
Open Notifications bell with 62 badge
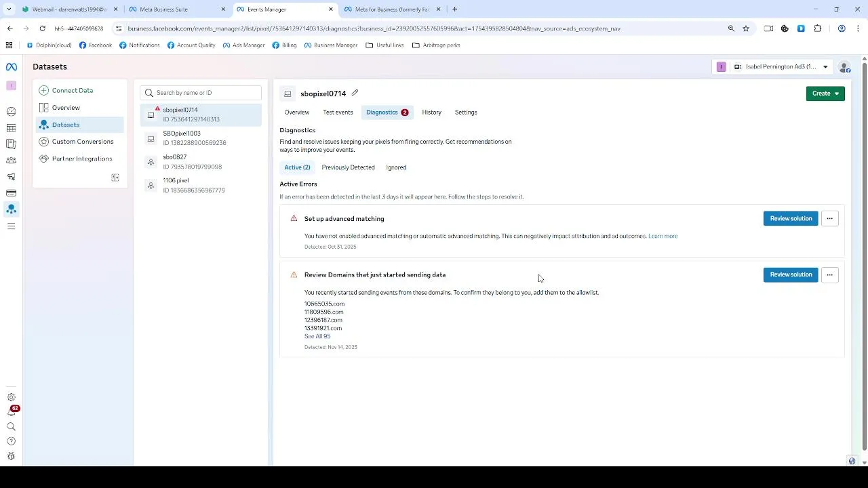(12, 411)
